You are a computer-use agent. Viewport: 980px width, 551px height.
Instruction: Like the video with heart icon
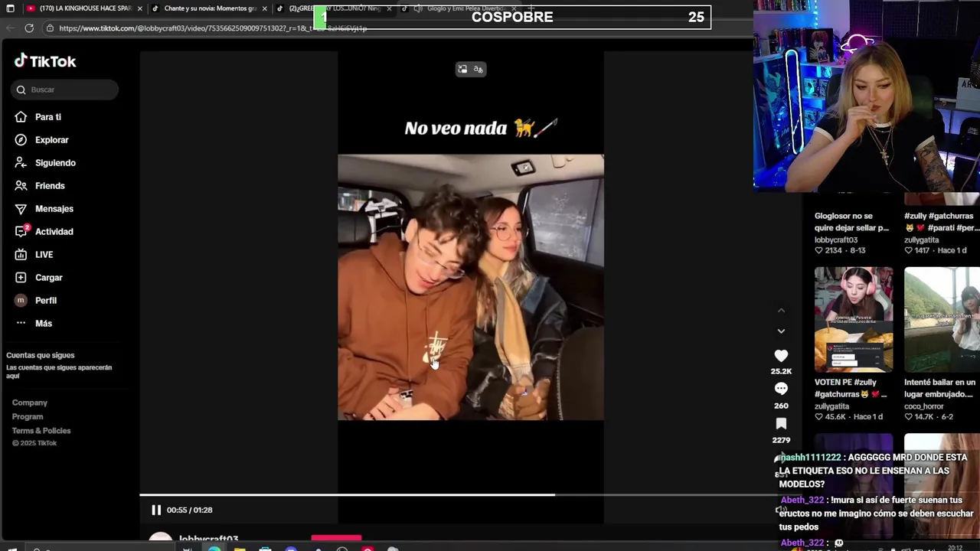781,356
